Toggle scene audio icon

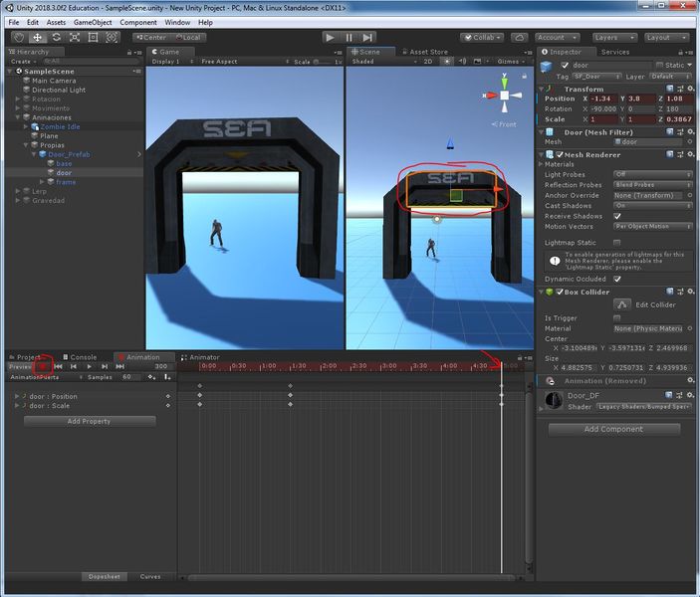462,61
